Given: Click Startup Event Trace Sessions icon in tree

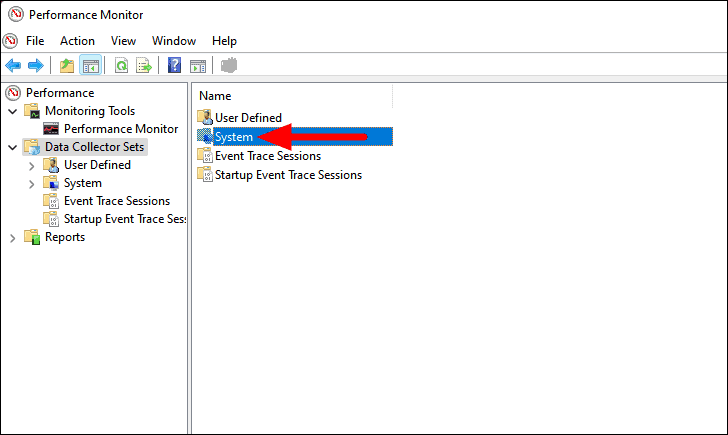Looking at the screenshot, I should 51,219.
